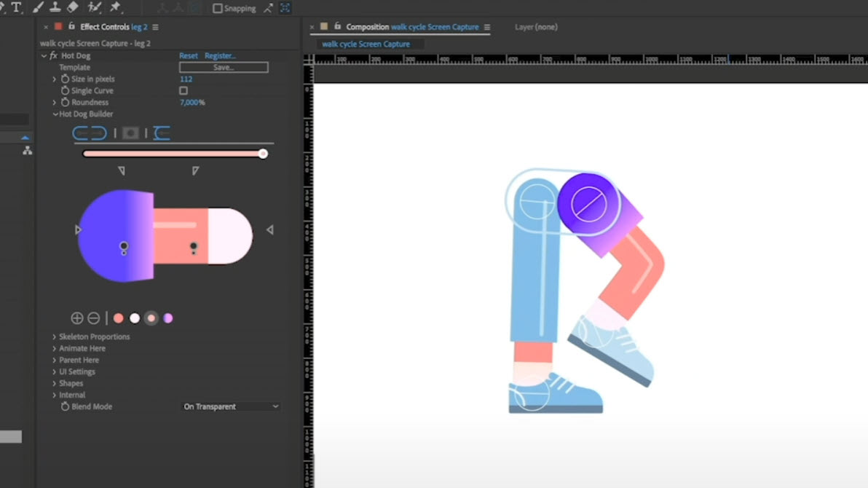Image resolution: width=868 pixels, height=488 pixels.
Task: Expand Skeleton Proportions group
Action: pyautogui.click(x=54, y=337)
